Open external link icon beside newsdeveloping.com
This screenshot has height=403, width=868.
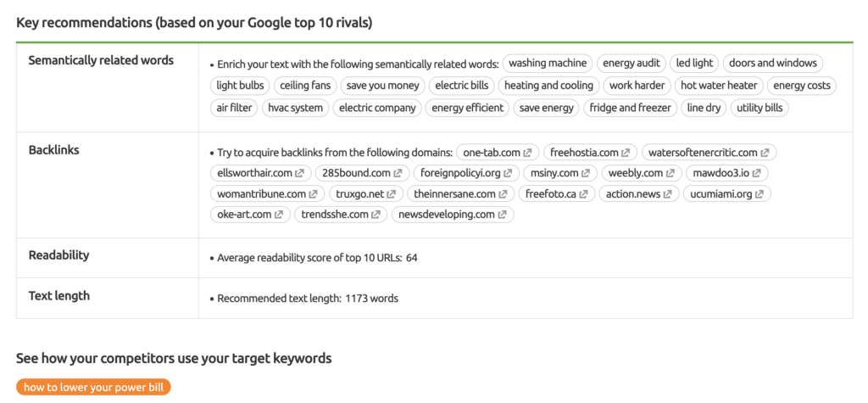click(502, 215)
